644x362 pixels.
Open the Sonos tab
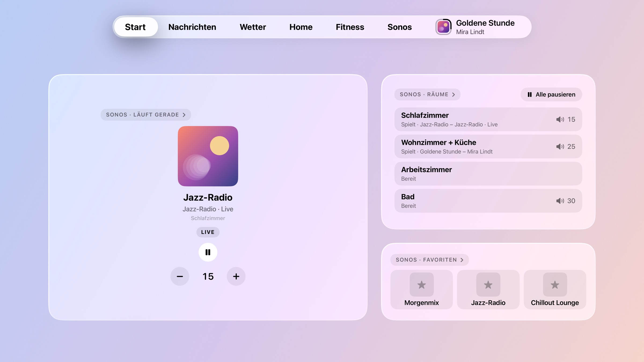coord(400,27)
